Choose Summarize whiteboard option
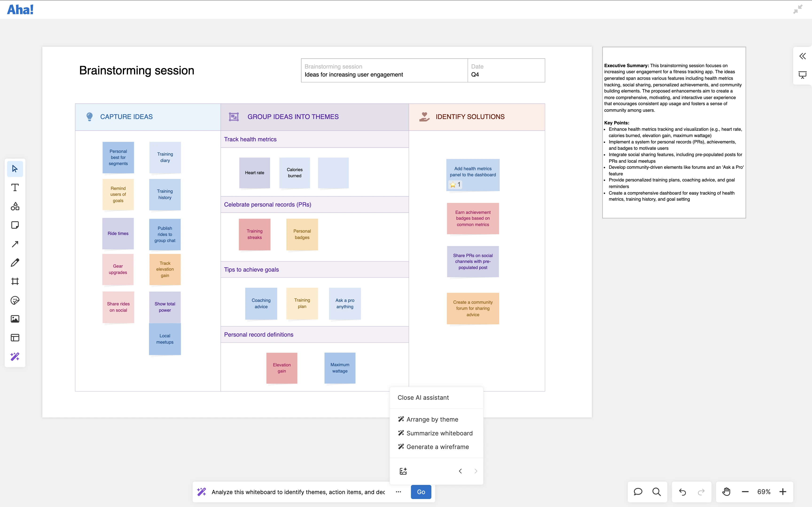The width and height of the screenshot is (812, 507). (x=439, y=433)
